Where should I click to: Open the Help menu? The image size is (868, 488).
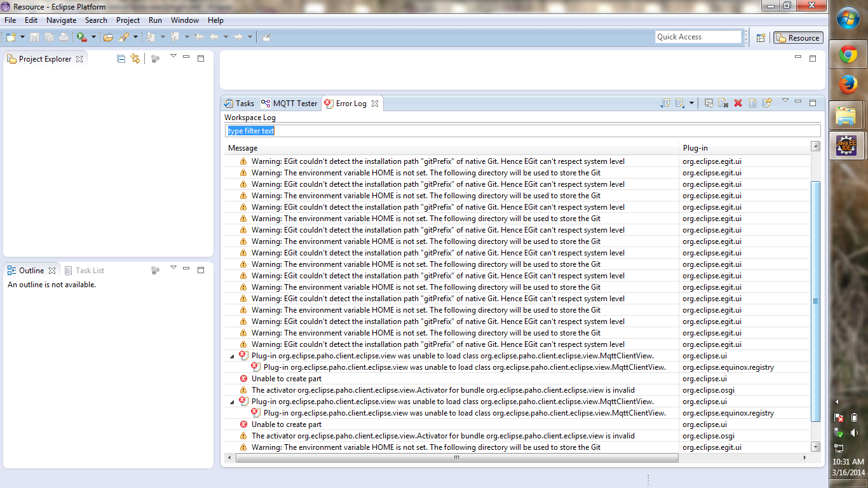coord(215,20)
